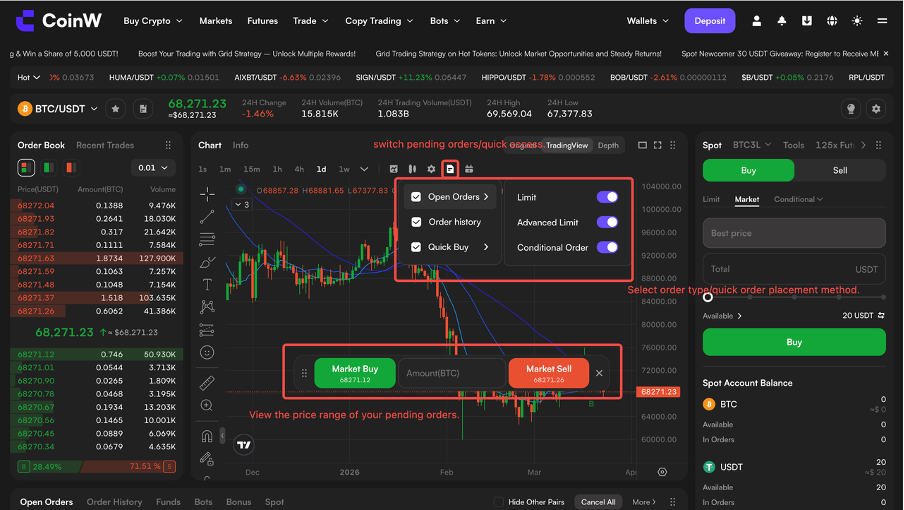Viewport: 904px width, 510px height.
Task: Uncheck the Open Orders checkbox
Action: [416, 197]
